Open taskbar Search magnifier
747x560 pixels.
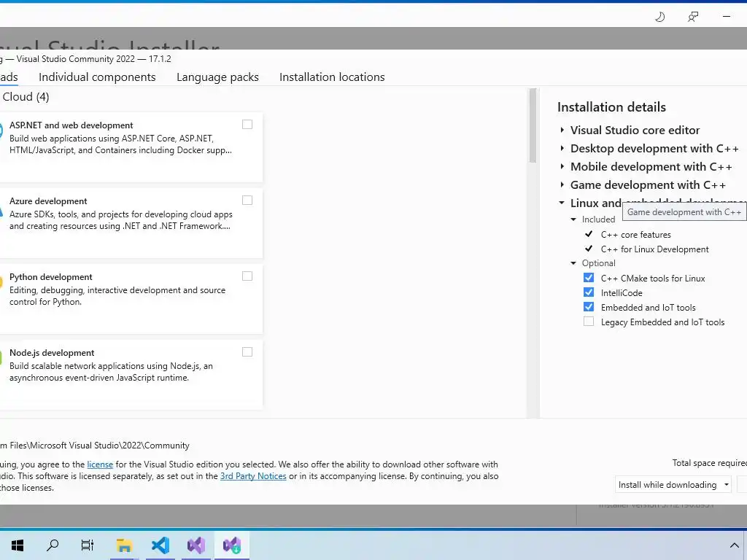click(x=53, y=545)
